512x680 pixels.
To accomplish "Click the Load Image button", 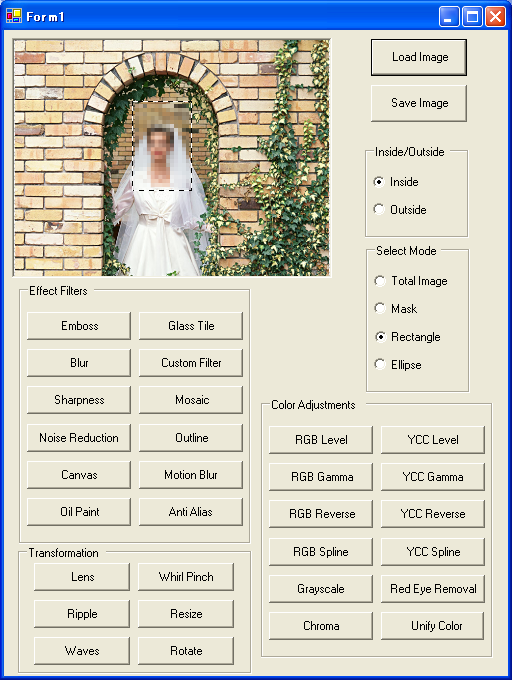I will click(x=419, y=57).
